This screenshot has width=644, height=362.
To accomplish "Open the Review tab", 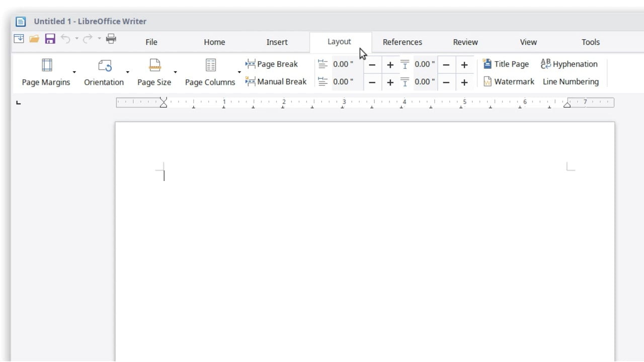I will tap(465, 42).
